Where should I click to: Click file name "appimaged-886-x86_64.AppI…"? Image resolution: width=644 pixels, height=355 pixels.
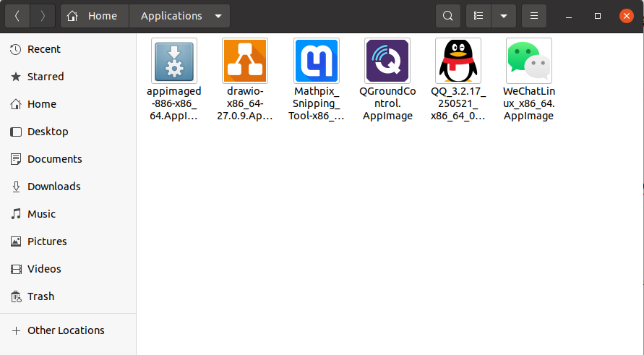(x=174, y=103)
